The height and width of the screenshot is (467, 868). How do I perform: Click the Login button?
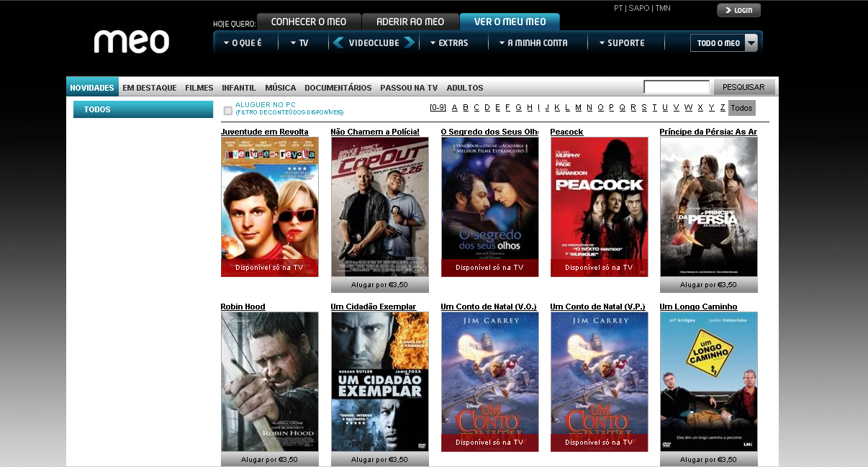[738, 11]
